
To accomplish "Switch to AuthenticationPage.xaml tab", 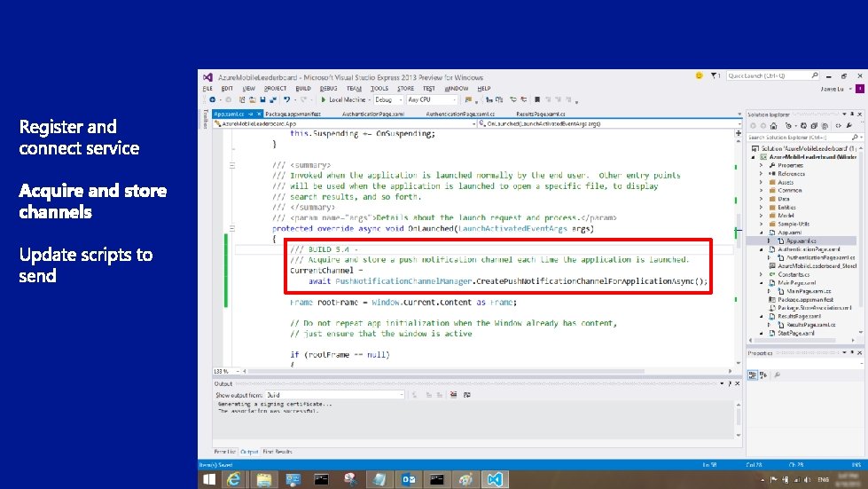I will click(373, 114).
